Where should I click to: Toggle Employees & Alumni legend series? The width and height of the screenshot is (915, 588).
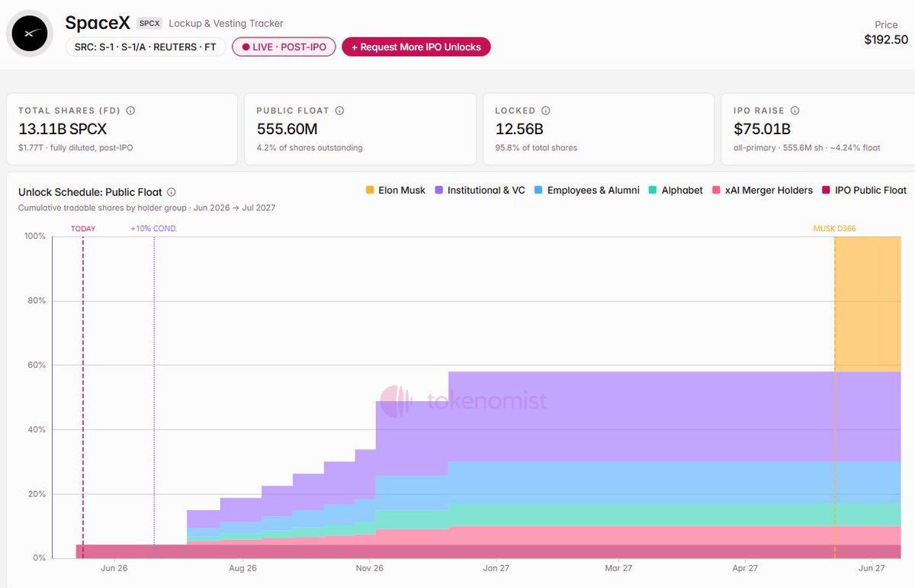point(586,190)
